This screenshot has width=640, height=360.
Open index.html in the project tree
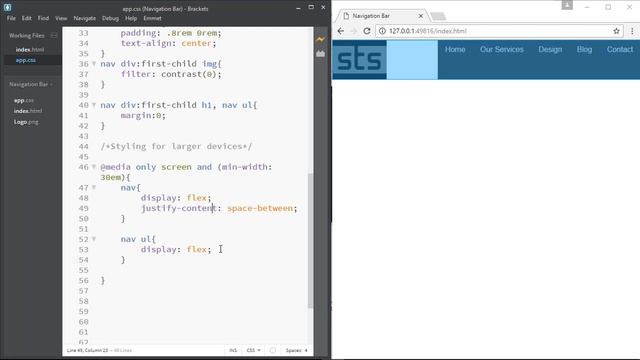pos(28,111)
